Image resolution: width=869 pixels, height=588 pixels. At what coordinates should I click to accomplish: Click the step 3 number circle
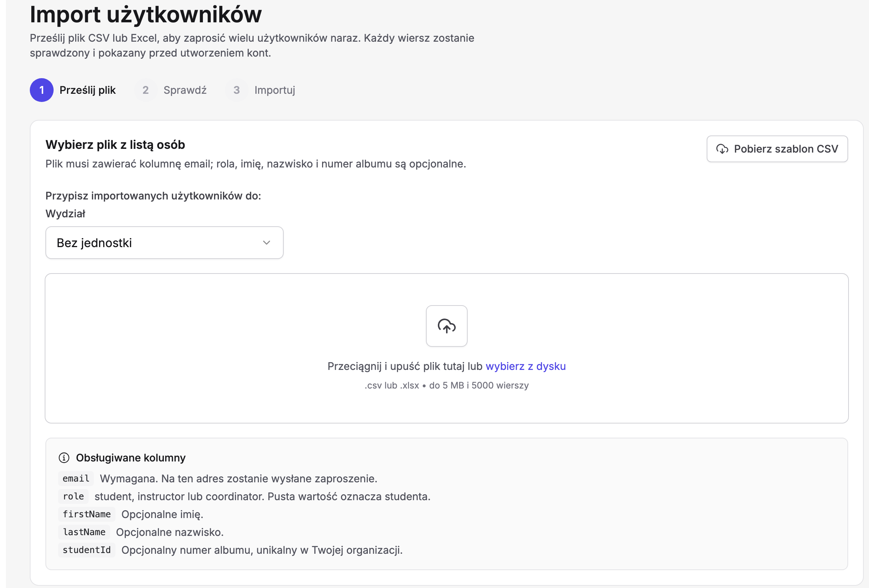click(x=236, y=90)
